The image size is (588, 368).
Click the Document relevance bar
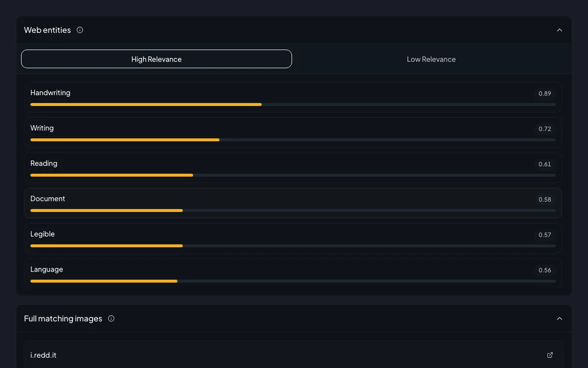pos(293,210)
